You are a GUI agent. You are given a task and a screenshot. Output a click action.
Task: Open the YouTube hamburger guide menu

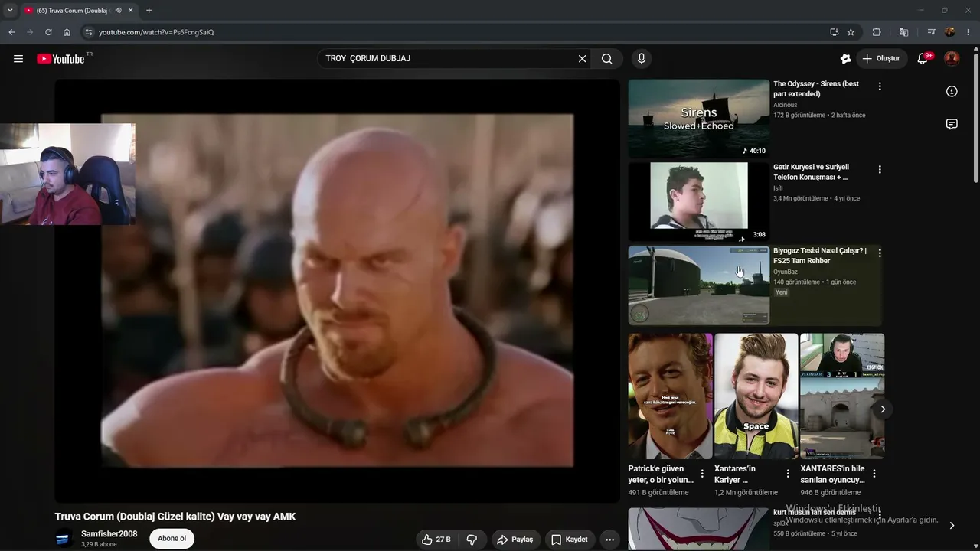(18, 59)
